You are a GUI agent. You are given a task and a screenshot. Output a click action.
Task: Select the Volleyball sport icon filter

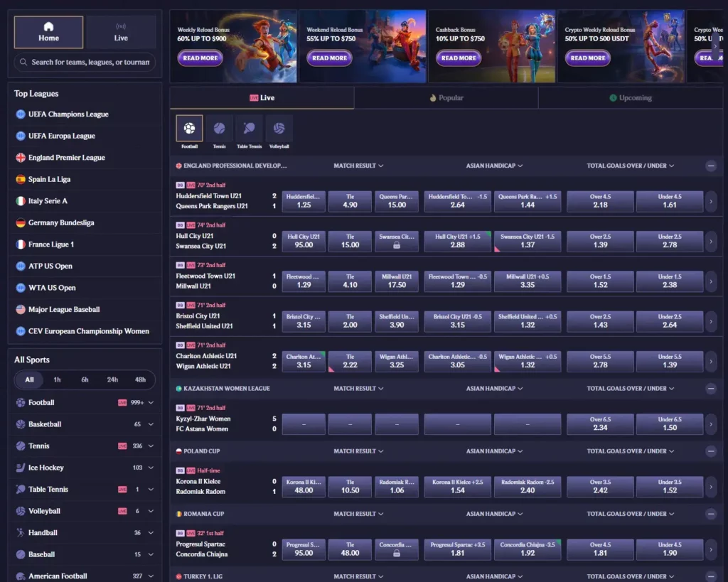click(x=279, y=128)
